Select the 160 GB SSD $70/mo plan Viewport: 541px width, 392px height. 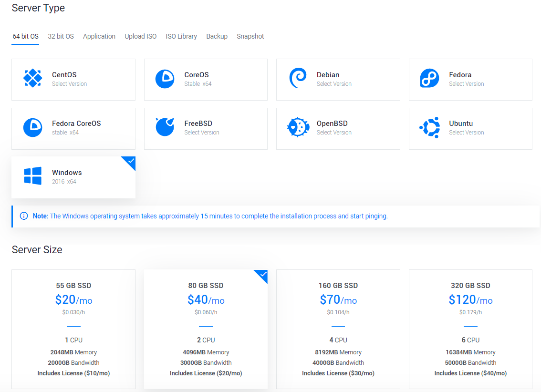[338, 329]
